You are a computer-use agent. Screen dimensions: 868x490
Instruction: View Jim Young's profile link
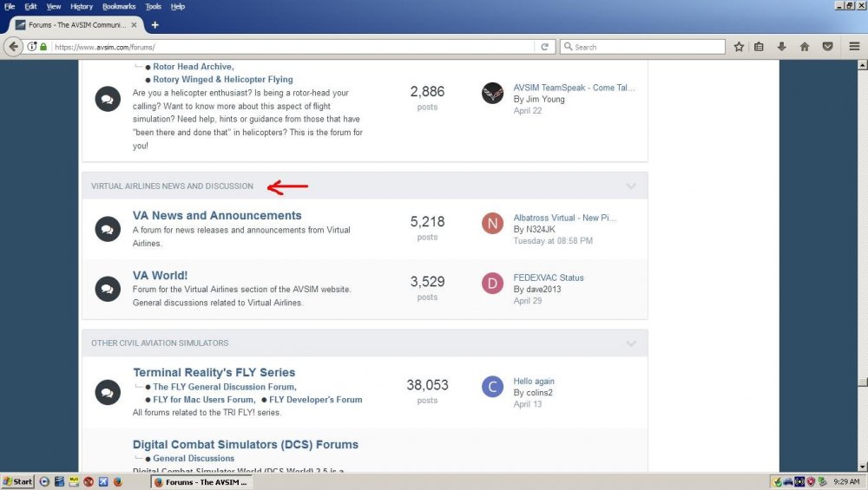(545, 100)
